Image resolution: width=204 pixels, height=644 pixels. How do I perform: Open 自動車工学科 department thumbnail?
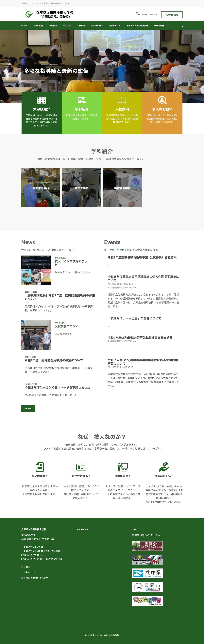(x=41, y=188)
